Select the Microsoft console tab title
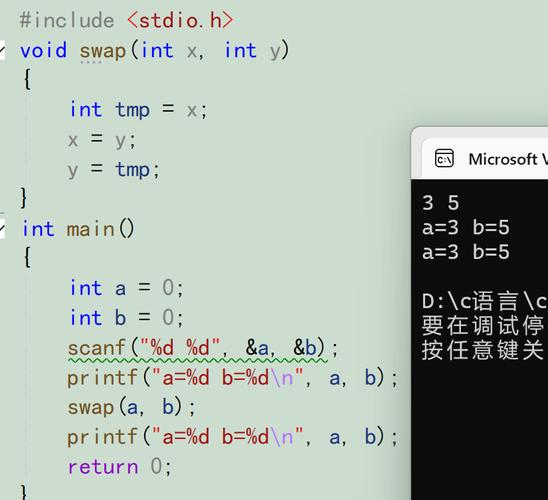 click(x=508, y=159)
